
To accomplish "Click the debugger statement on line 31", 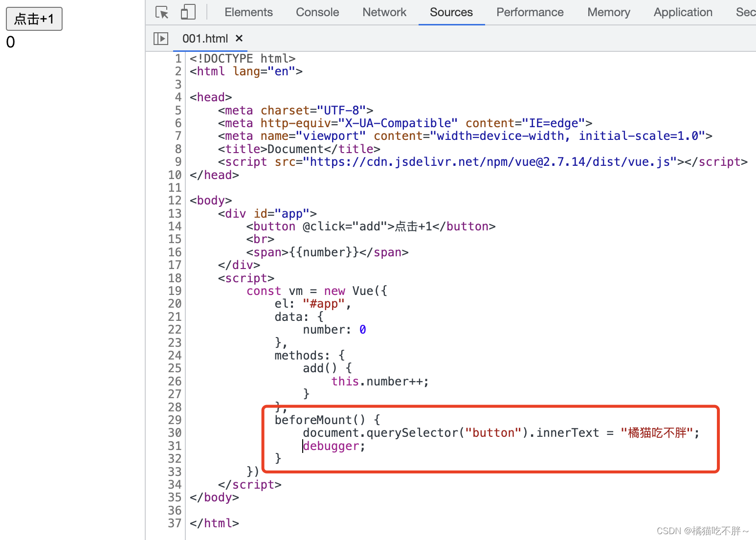I will coord(334,446).
